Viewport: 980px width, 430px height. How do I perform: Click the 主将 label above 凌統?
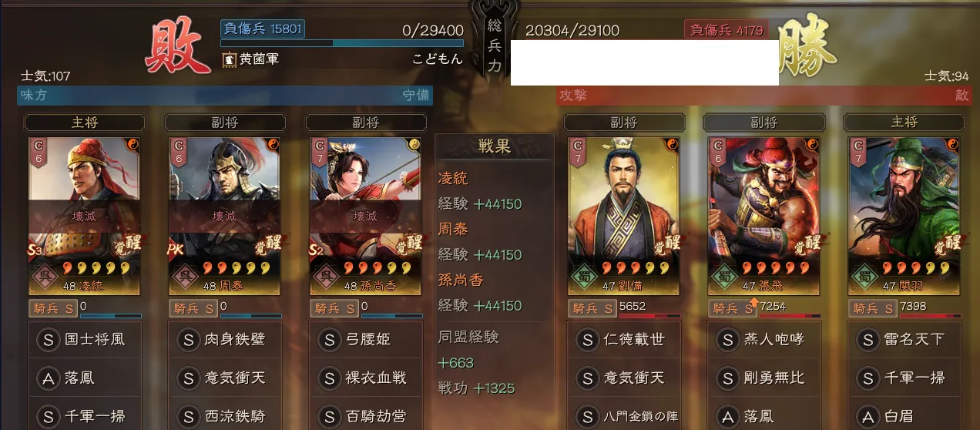(x=85, y=123)
